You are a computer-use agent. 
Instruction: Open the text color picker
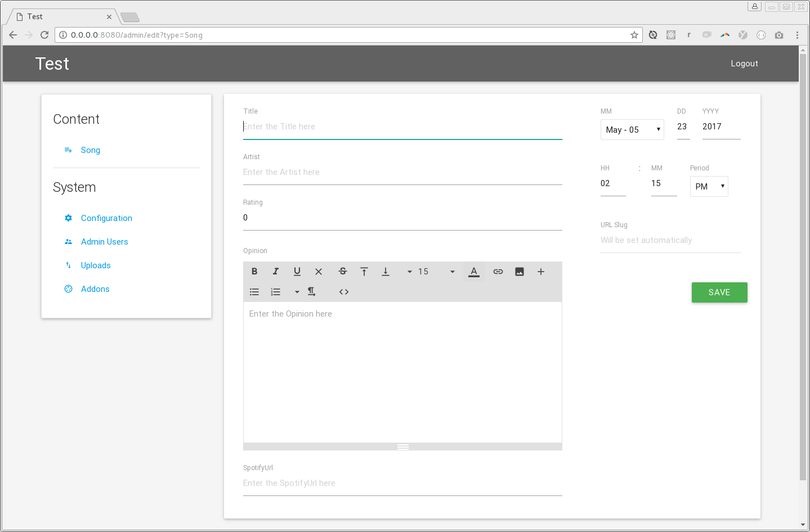[x=473, y=272]
